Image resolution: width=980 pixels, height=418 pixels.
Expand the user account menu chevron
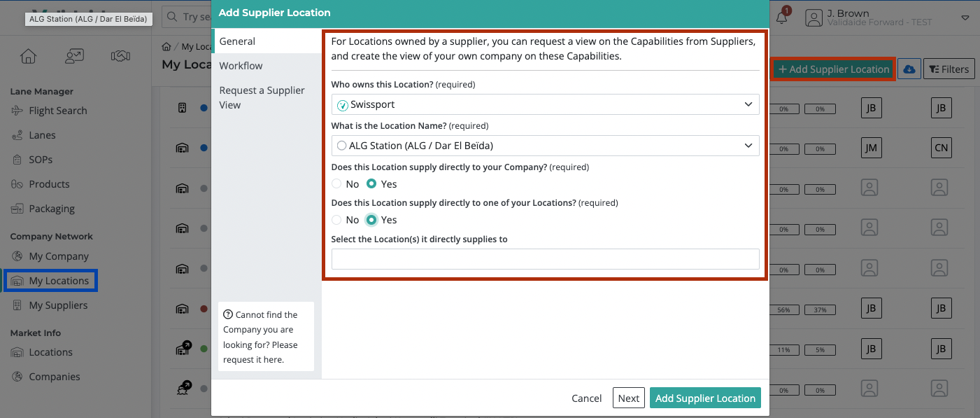(965, 18)
